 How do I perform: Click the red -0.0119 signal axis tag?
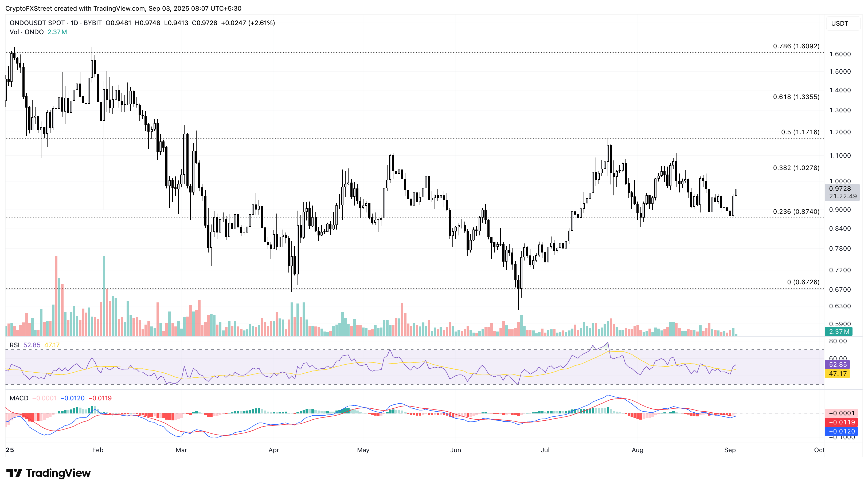841,422
